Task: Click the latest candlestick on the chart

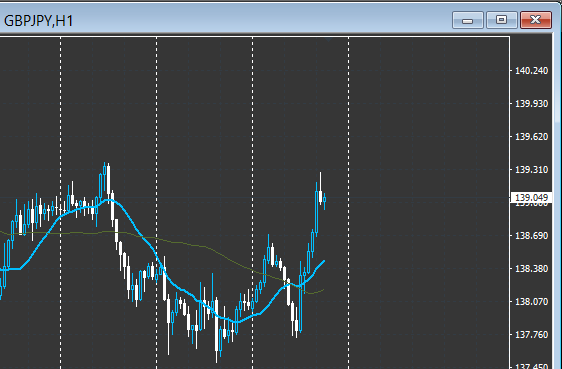Action: 324,200
